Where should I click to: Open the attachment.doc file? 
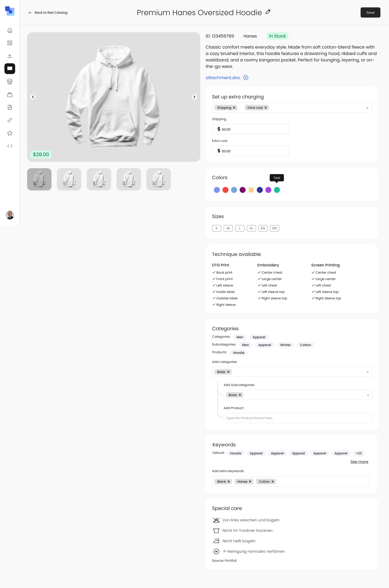pos(223,78)
